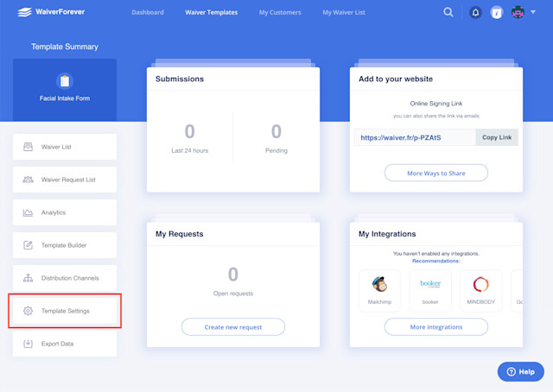
Task: Click the Waiver List inbox icon
Action: 28,147
